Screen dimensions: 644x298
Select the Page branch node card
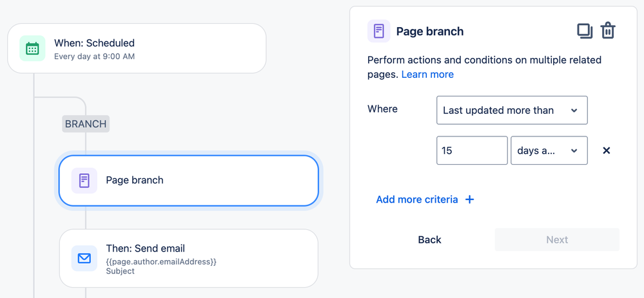point(188,180)
